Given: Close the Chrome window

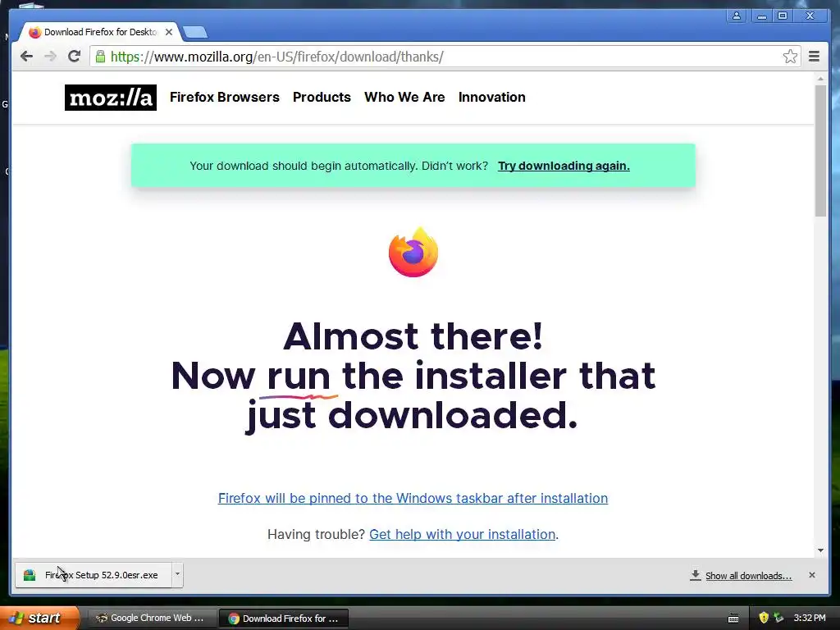Looking at the screenshot, I should pos(810,16).
